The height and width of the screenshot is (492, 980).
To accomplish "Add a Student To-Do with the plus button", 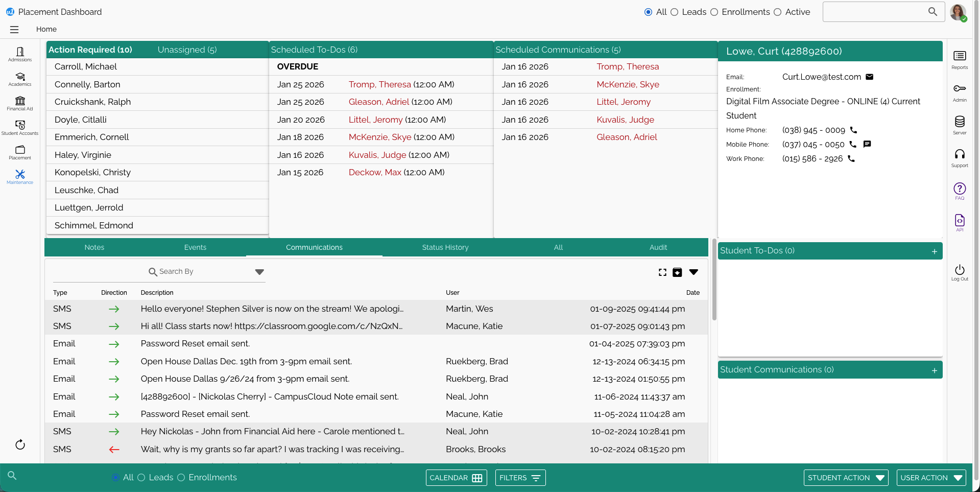I will pos(934,251).
